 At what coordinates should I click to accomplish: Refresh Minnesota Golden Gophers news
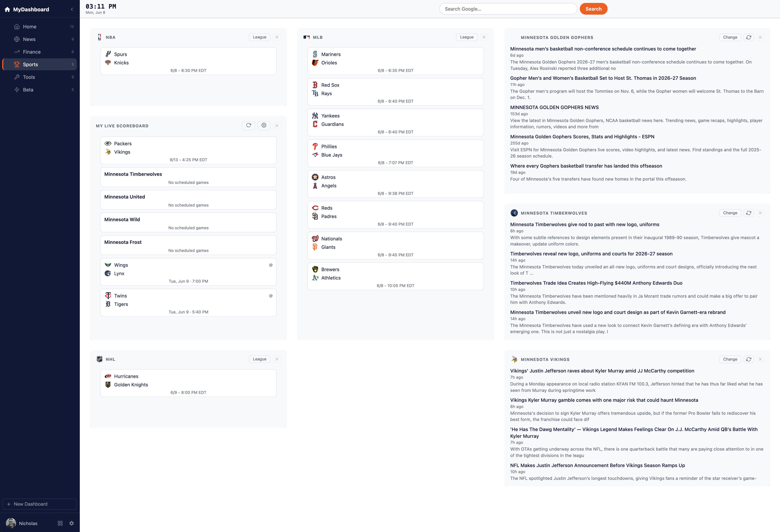749,37
